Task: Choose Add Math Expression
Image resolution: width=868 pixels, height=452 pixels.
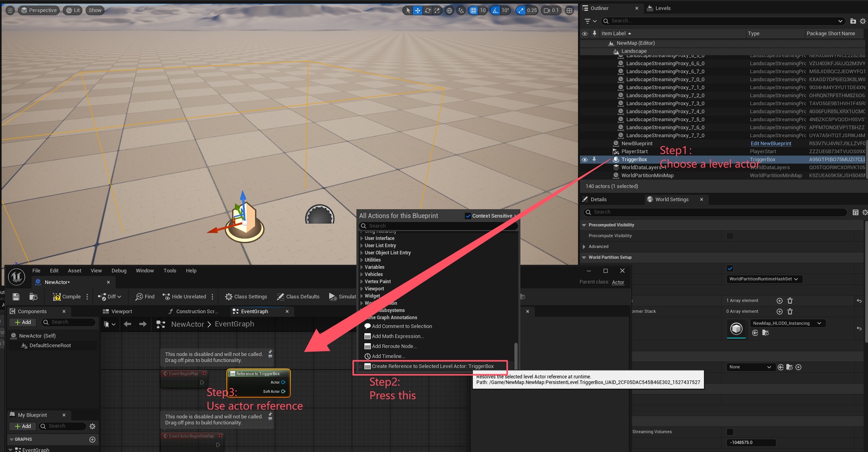Action: tap(394, 336)
